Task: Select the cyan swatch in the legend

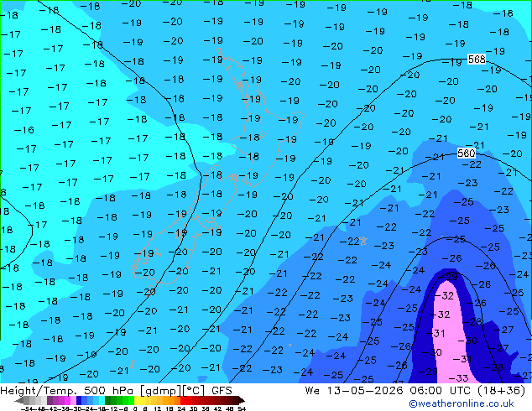Action: pyautogui.click(x=102, y=400)
